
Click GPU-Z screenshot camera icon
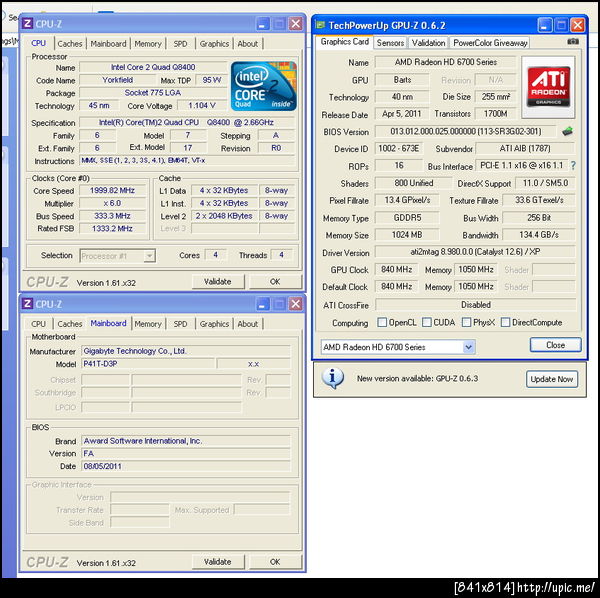click(x=572, y=41)
